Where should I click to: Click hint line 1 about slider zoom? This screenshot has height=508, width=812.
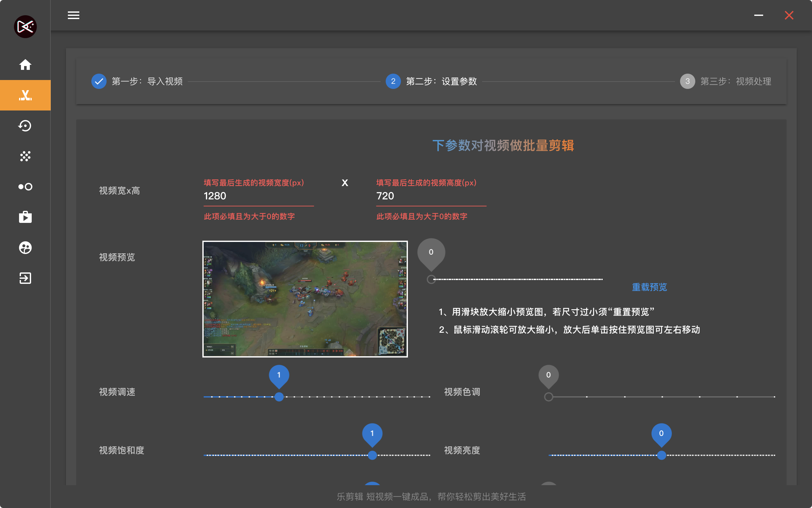point(546,312)
